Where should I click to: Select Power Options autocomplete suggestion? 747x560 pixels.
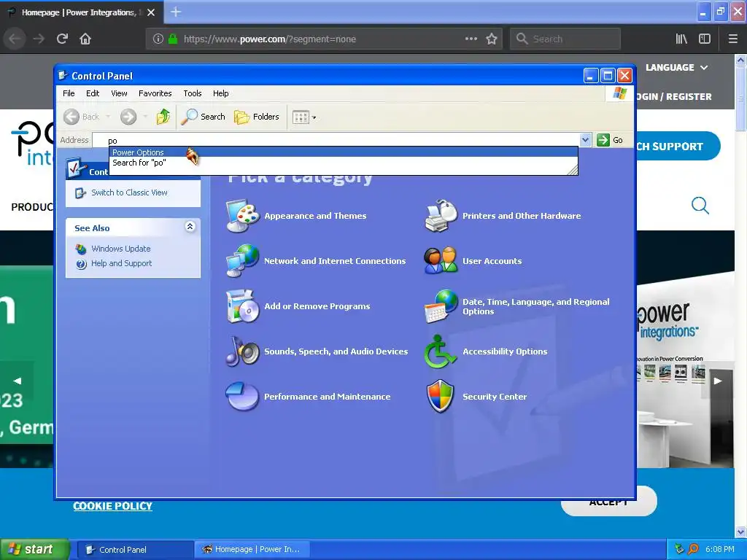(x=344, y=152)
